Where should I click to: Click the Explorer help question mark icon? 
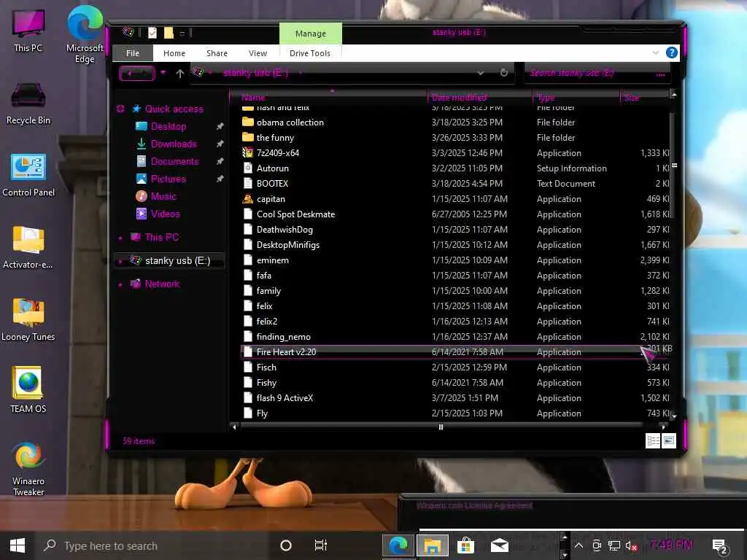coord(671,52)
